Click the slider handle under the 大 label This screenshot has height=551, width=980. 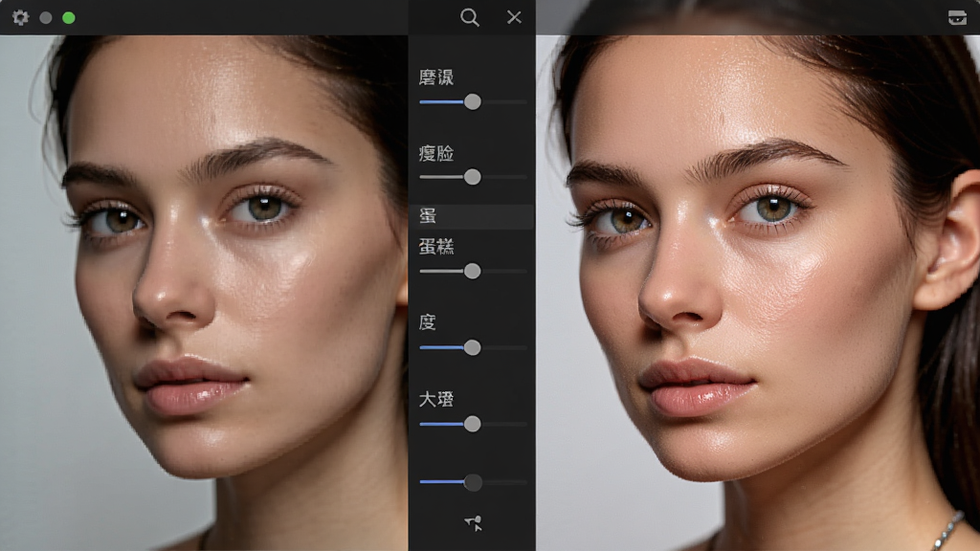[x=473, y=424]
